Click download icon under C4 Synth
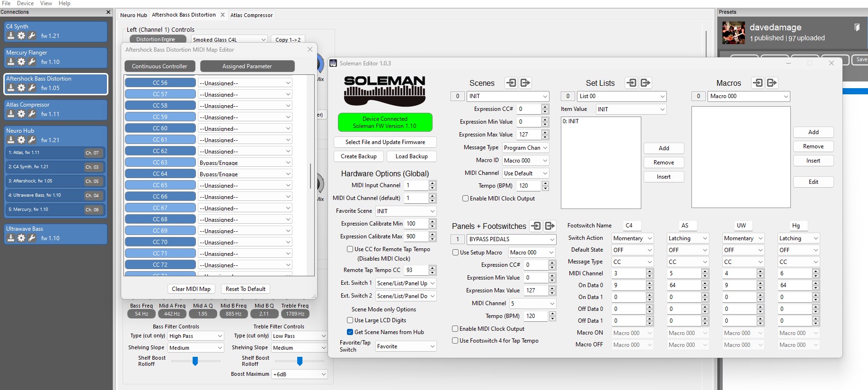This screenshot has height=390, width=868. pyautogui.click(x=11, y=36)
